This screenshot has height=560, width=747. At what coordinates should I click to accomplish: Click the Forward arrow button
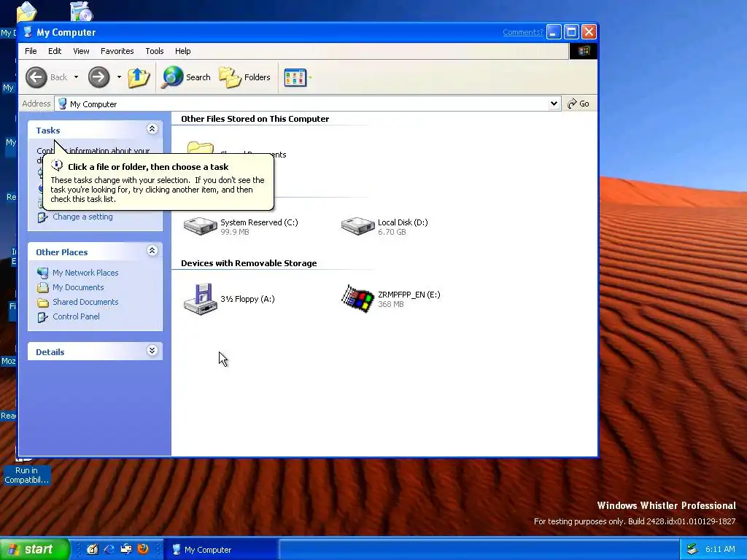coord(99,77)
